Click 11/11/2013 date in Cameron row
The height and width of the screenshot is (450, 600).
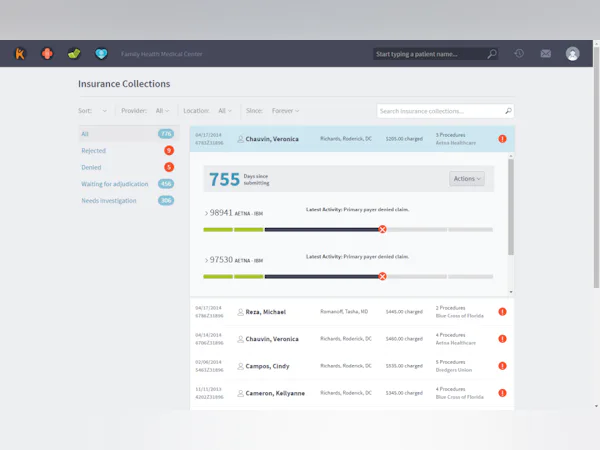point(208,389)
